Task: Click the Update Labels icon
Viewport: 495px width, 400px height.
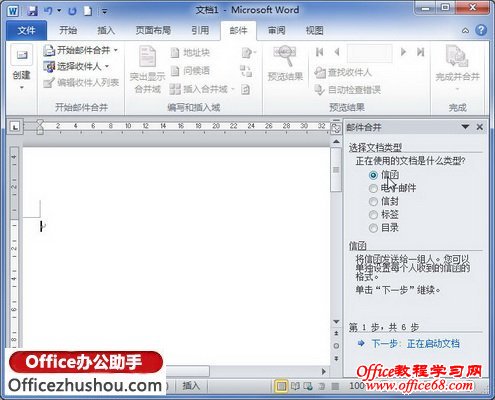Action: click(246, 89)
